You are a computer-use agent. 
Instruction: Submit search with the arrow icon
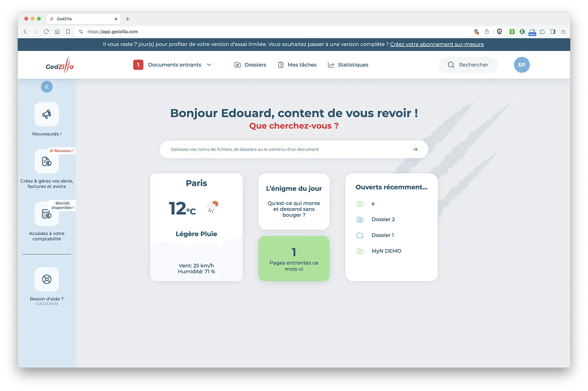pyautogui.click(x=415, y=149)
